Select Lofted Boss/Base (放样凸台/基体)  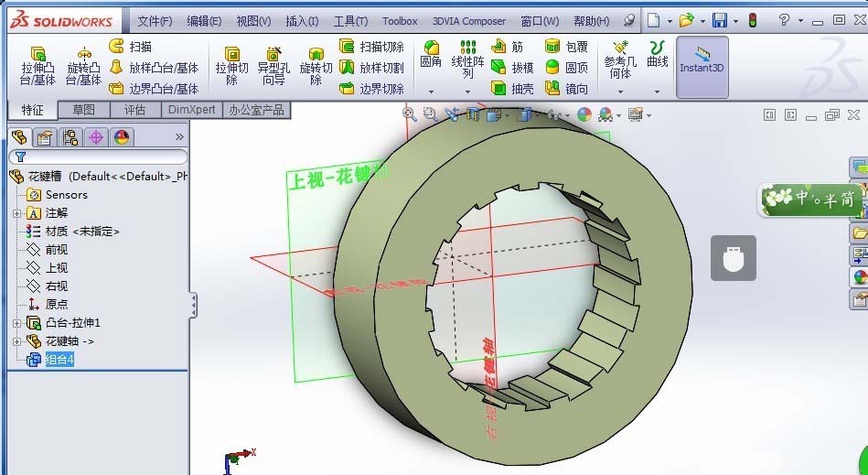coord(154,68)
